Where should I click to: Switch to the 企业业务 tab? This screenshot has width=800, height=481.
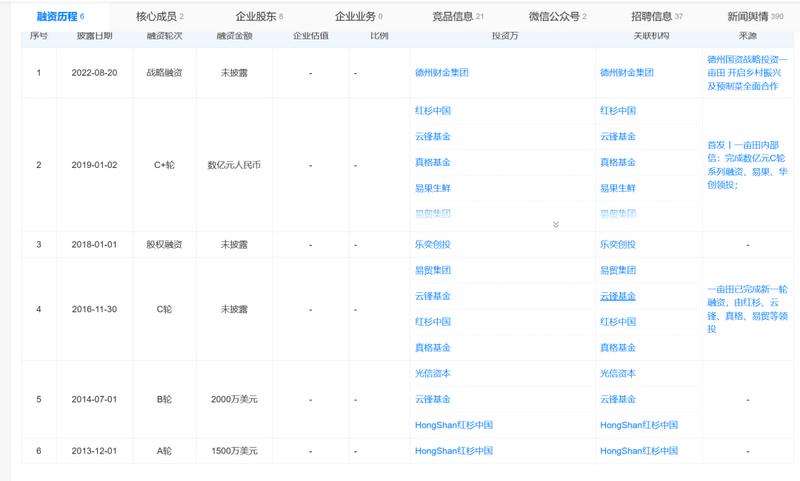tap(359, 16)
